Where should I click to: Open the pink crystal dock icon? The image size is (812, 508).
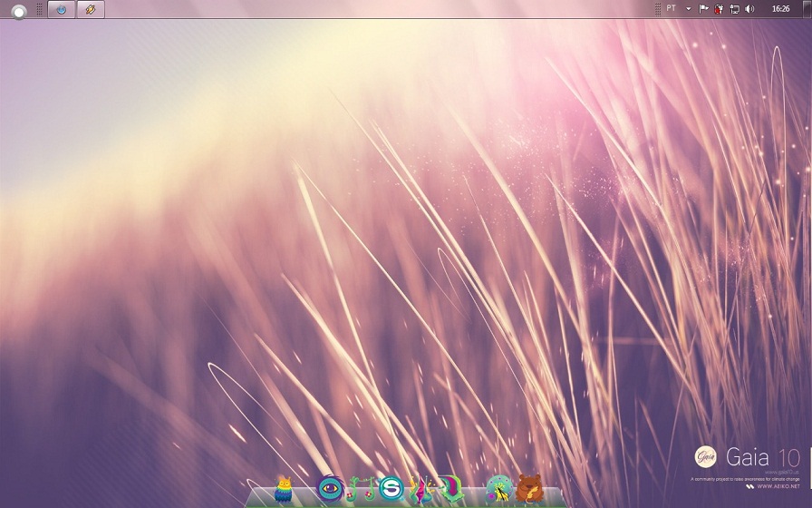point(420,490)
